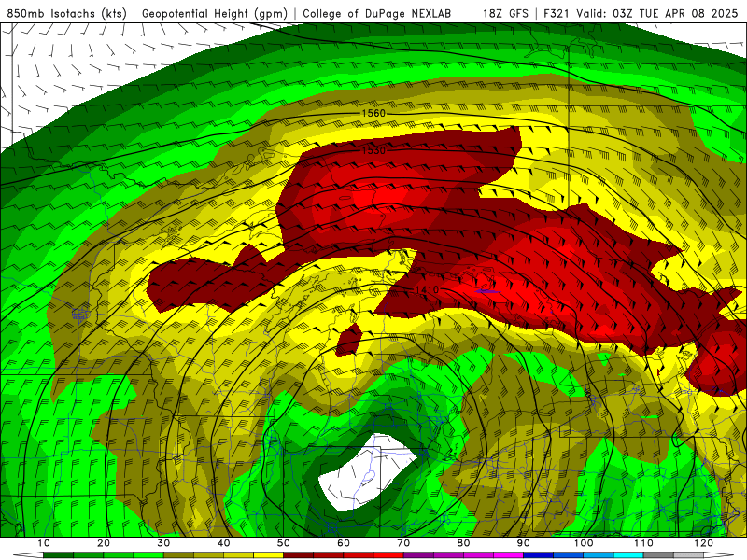Screen dimensions: 747x560
Task: Click the bright yellow swatch just left of 50
Action: [x=269, y=555]
